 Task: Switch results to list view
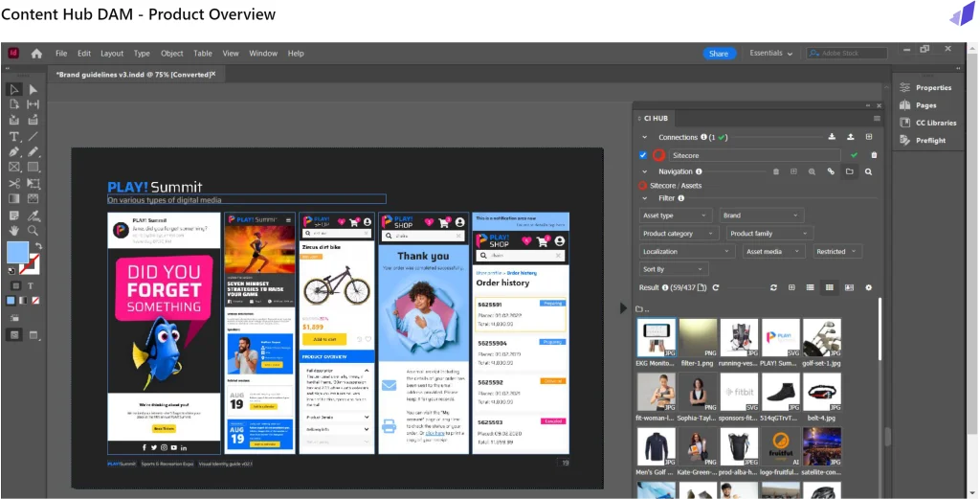810,287
